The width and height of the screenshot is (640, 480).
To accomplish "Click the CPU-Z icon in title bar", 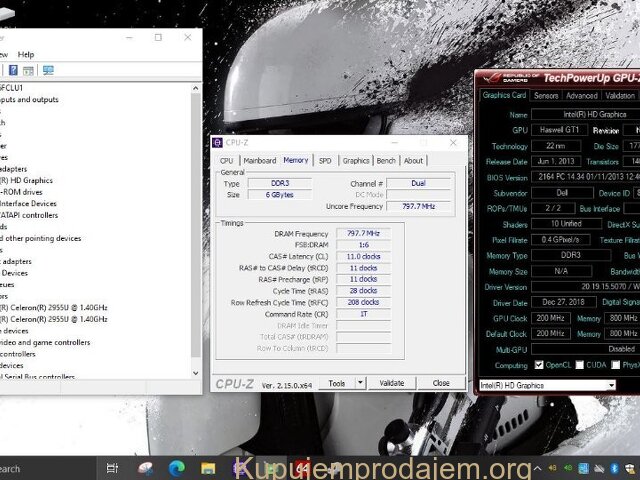I will tap(218, 143).
